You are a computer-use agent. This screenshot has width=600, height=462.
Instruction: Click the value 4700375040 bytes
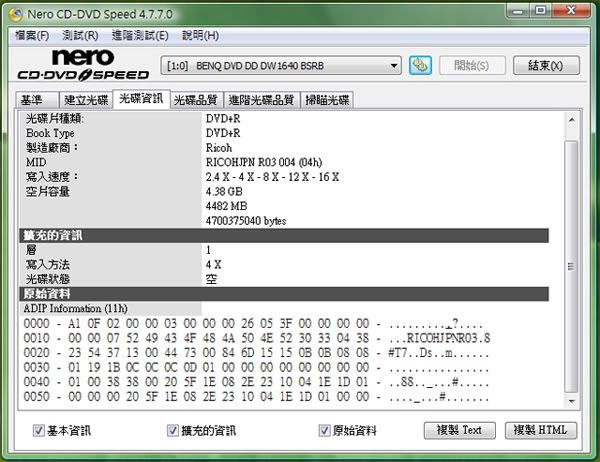[246, 221]
